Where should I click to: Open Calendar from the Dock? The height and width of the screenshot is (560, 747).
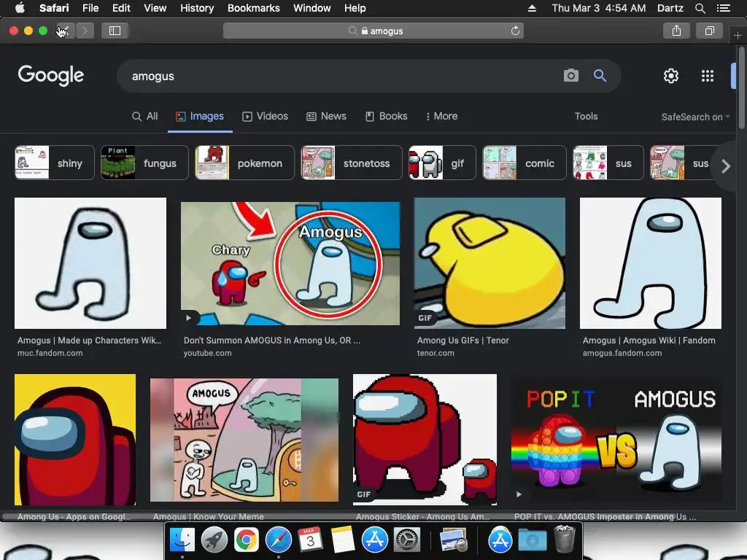click(x=311, y=540)
